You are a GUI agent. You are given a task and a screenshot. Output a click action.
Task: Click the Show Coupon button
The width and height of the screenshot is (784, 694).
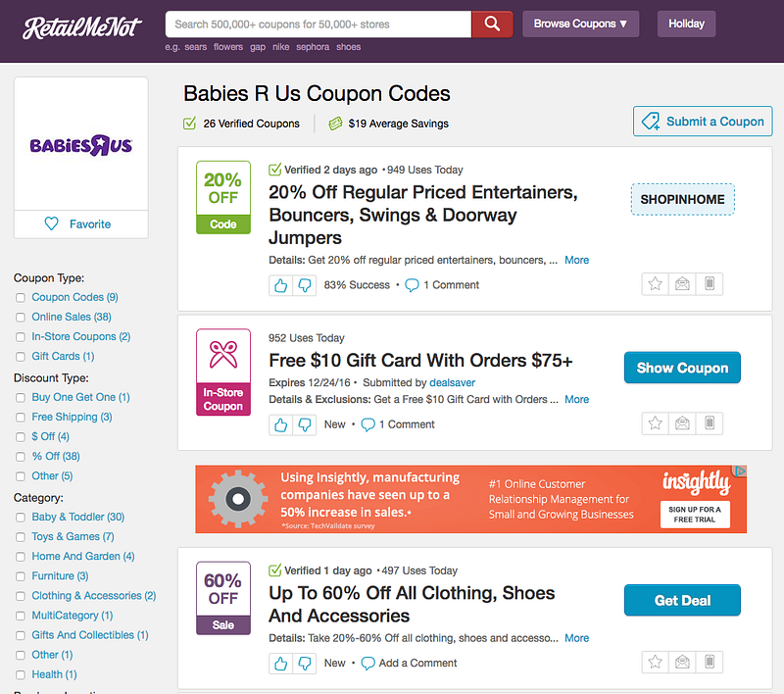(682, 368)
